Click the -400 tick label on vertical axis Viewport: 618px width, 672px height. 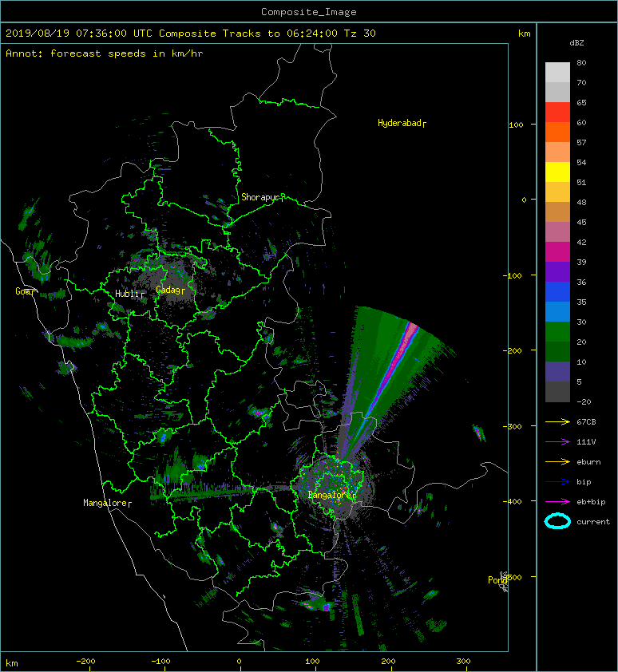513,502
